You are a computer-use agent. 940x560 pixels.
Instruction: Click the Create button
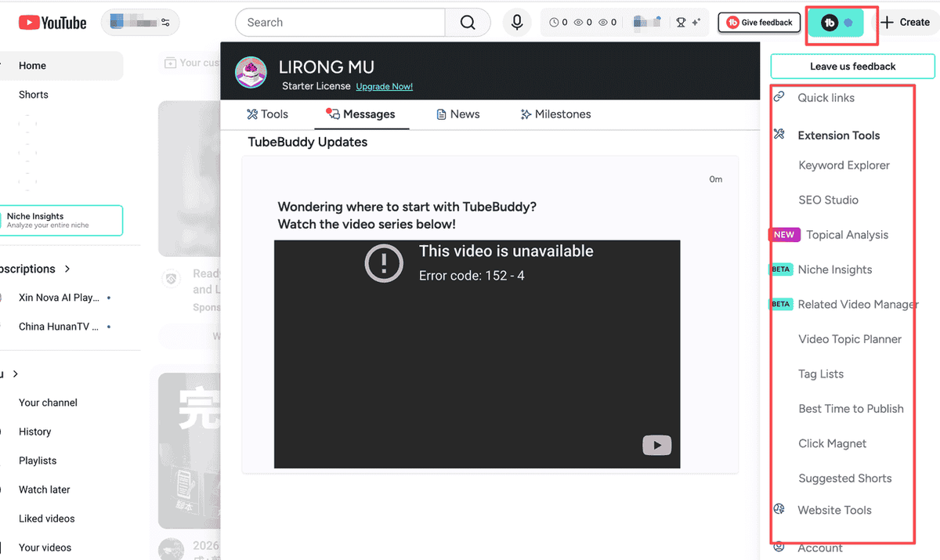coord(906,23)
